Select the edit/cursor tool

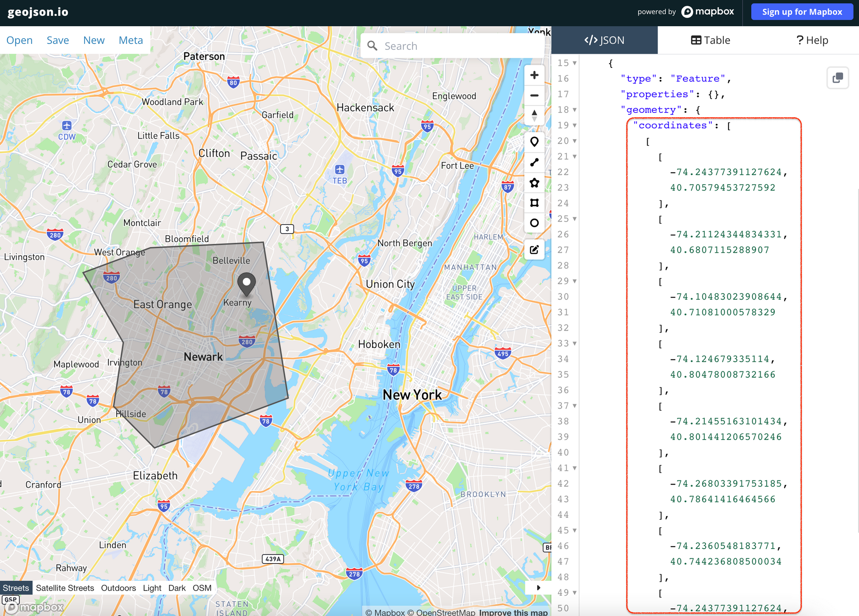(535, 250)
